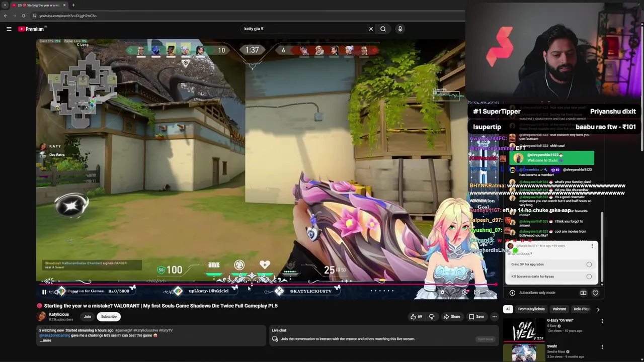Click the #gamergirl hashtag
644x362 pixels.
point(124,330)
